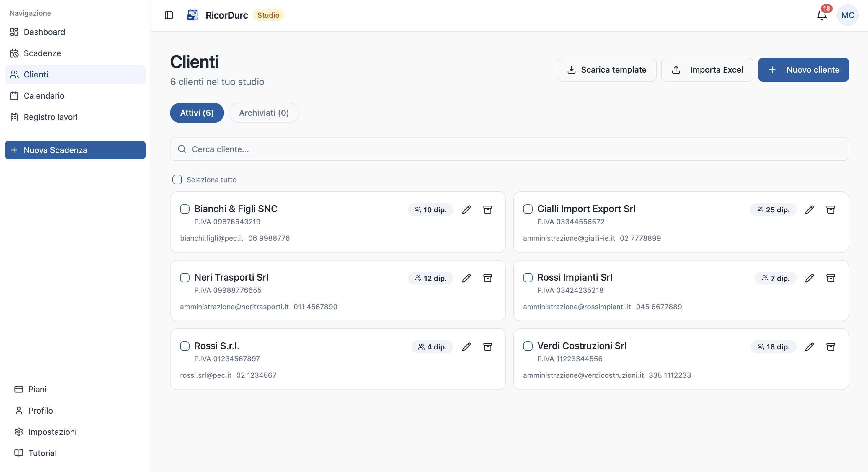The width and height of the screenshot is (868, 472).
Task: Click the 18 dip. employees badge
Action: [773, 346]
